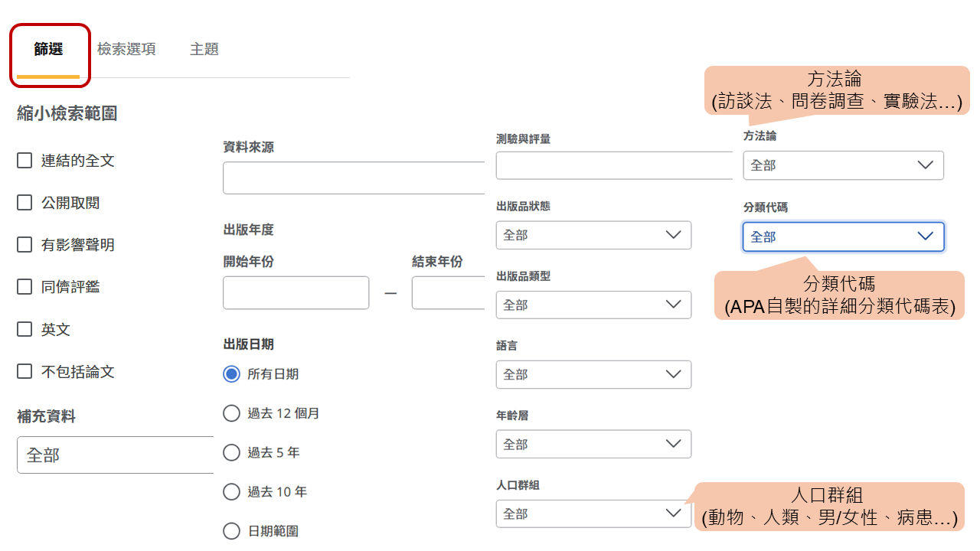This screenshot has width=980, height=551.
Task: Open the 語言 dropdown list
Action: [x=593, y=374]
